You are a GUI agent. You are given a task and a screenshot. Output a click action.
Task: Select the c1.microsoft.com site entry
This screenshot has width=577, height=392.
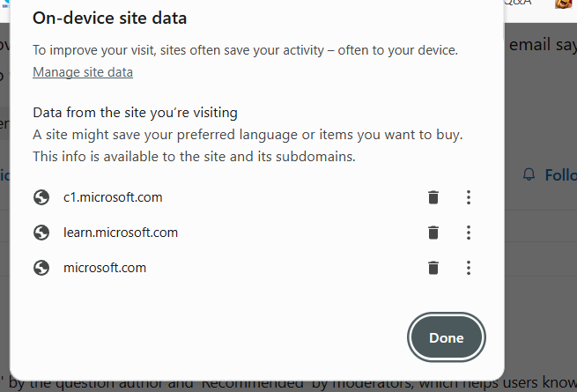click(113, 197)
